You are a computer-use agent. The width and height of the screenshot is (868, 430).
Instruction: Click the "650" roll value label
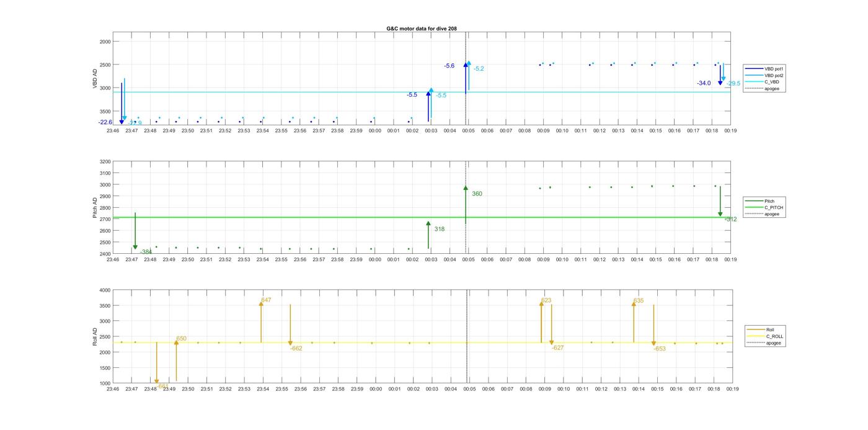pos(181,339)
